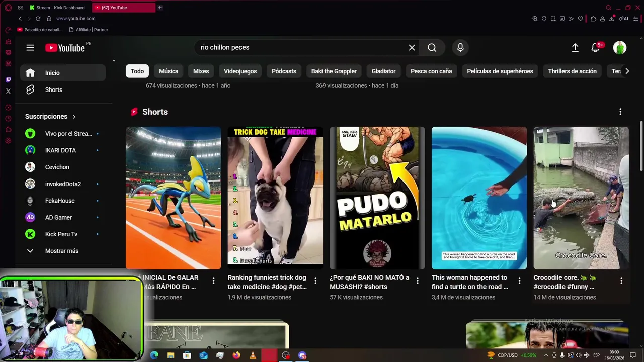
Task: Open the Cevichon channel
Action: pos(63,167)
